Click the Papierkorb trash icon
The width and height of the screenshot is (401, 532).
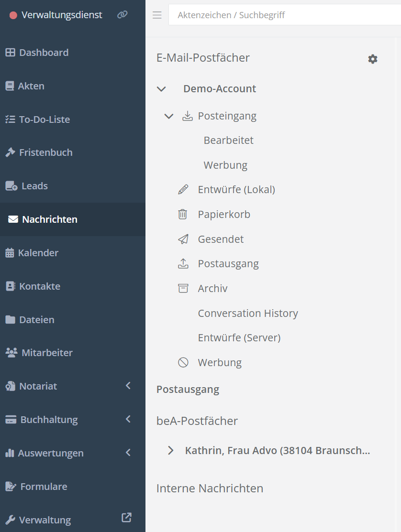pyautogui.click(x=183, y=215)
